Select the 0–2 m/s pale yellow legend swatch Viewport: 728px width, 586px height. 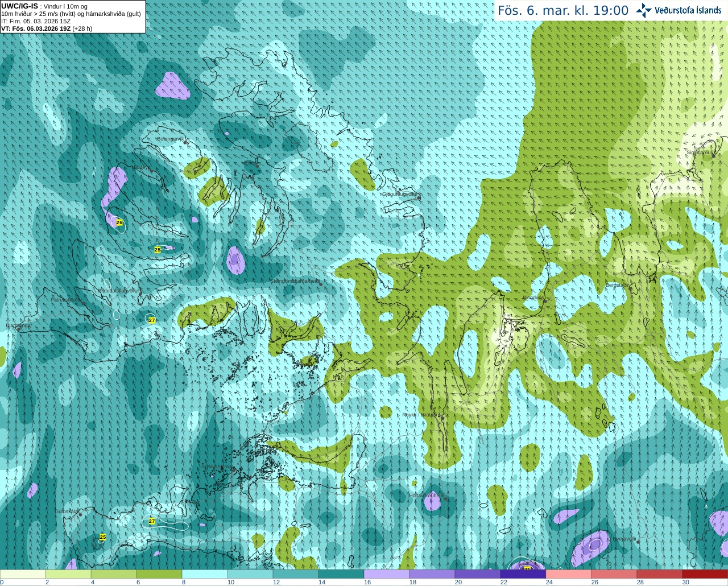tap(23, 574)
